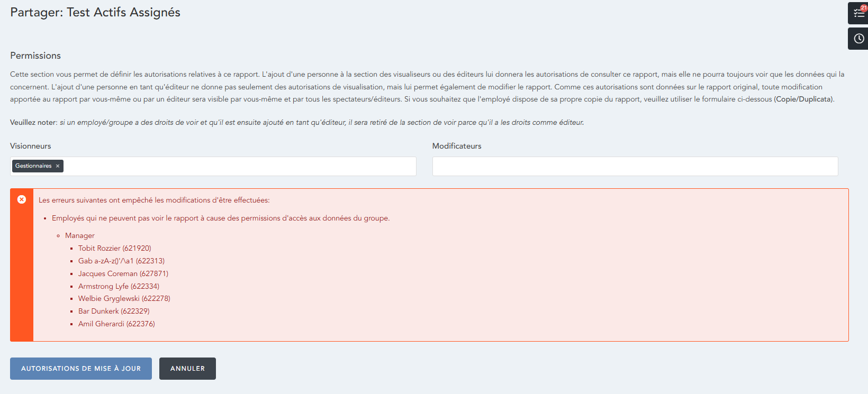Click Armstrong Lyfe (622334) entry
The image size is (868, 394).
119,287
